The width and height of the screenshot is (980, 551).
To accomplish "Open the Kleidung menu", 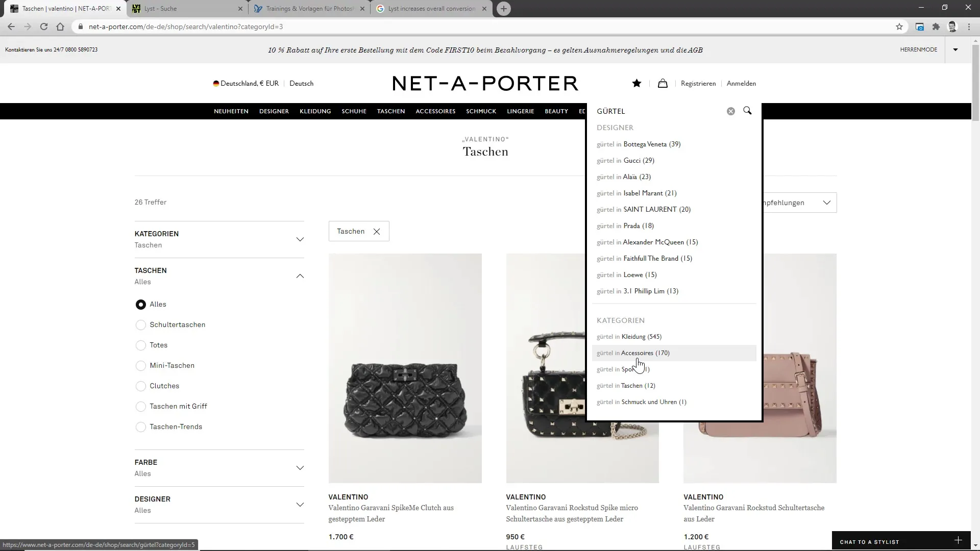I will (315, 111).
